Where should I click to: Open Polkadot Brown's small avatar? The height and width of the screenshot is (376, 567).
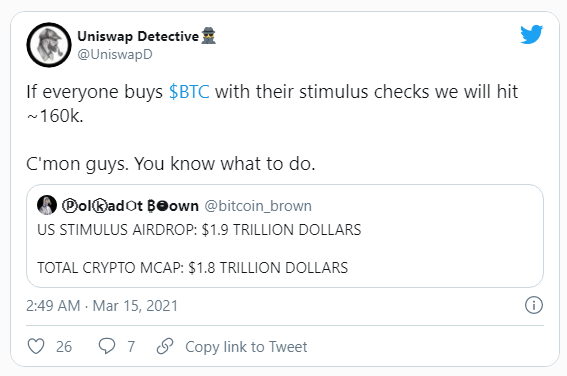coord(47,205)
